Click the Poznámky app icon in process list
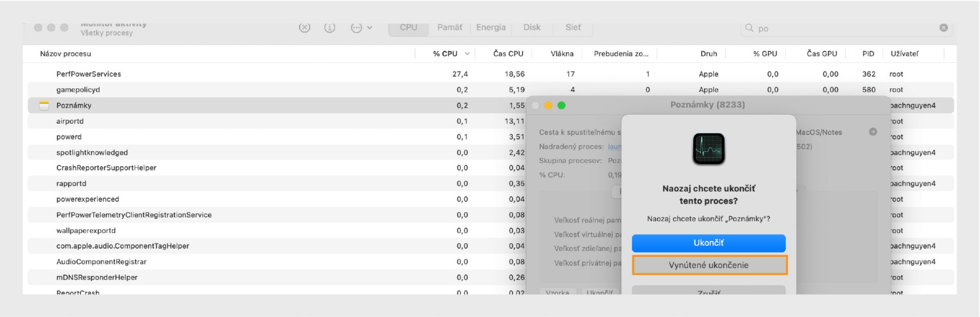 tap(44, 105)
